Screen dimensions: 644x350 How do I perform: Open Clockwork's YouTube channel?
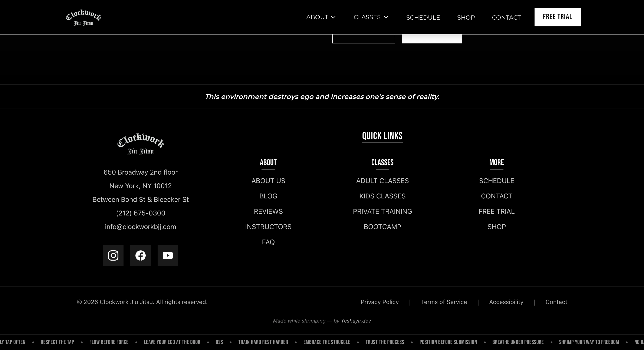[168, 255]
